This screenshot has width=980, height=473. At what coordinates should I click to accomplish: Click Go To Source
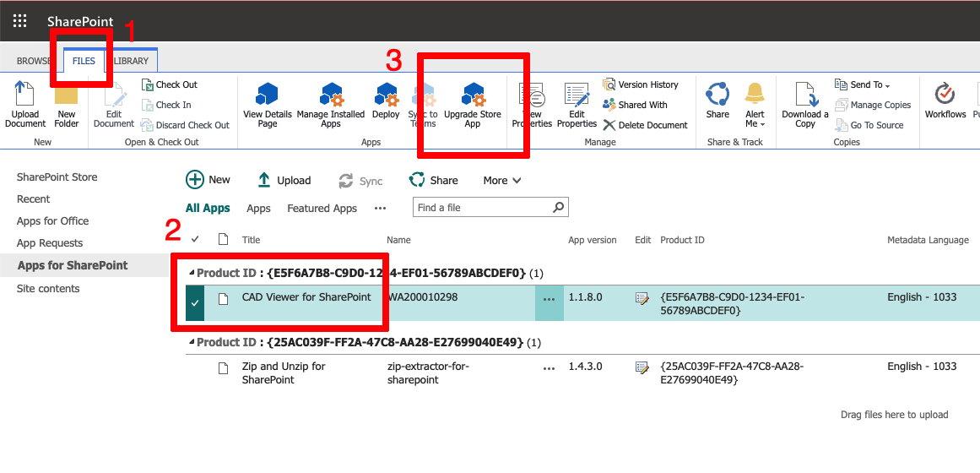click(x=869, y=125)
